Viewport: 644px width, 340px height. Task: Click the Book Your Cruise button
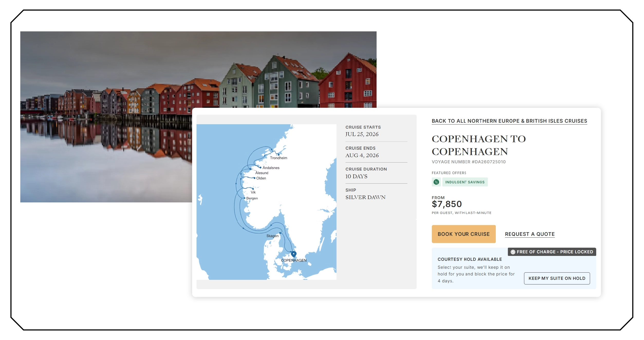[x=463, y=234]
